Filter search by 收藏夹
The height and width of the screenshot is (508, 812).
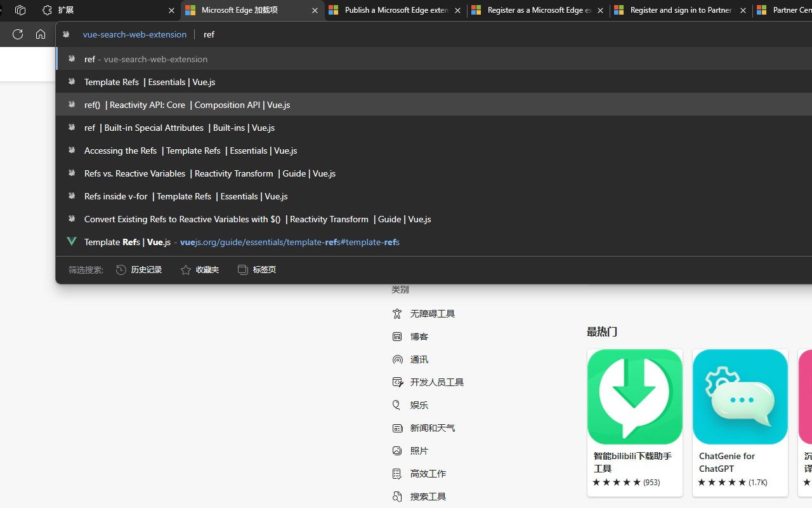200,270
